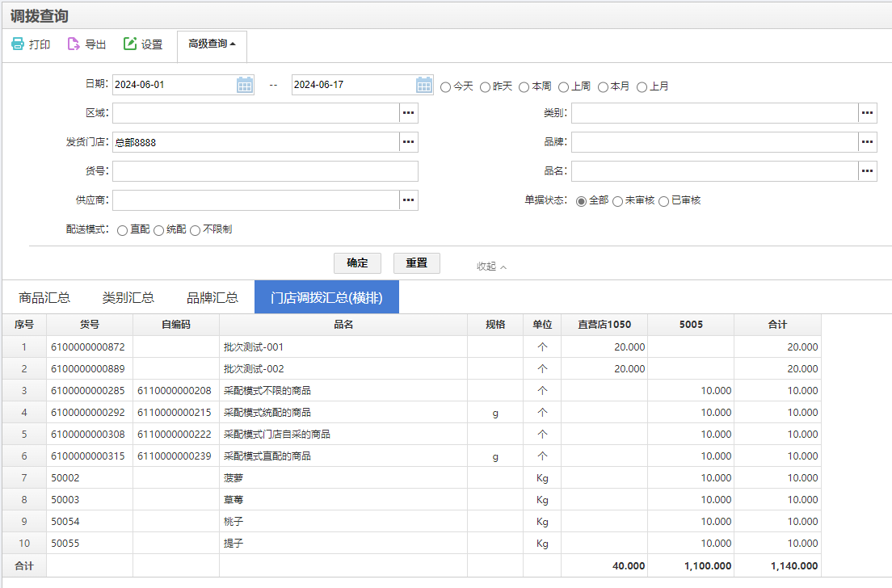Open 发货门店 lookup ellipsis button
Image resolution: width=892 pixels, height=588 pixels.
click(x=409, y=141)
